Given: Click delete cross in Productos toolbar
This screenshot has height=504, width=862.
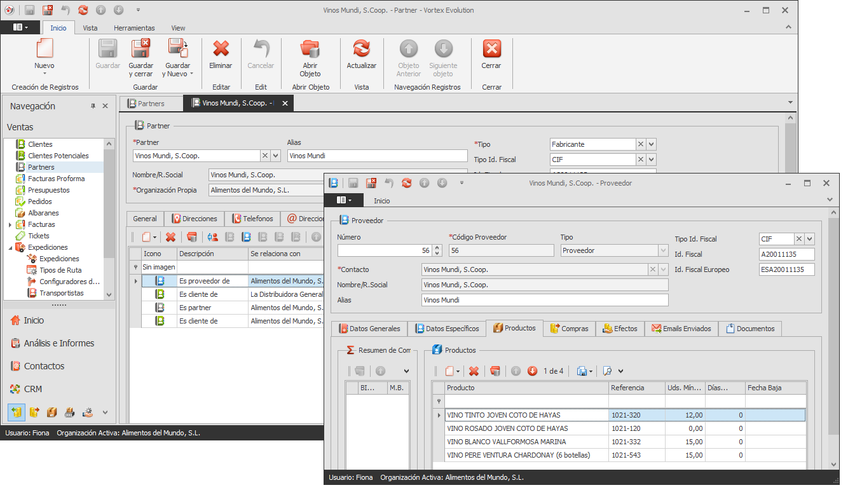Looking at the screenshot, I should tap(474, 371).
